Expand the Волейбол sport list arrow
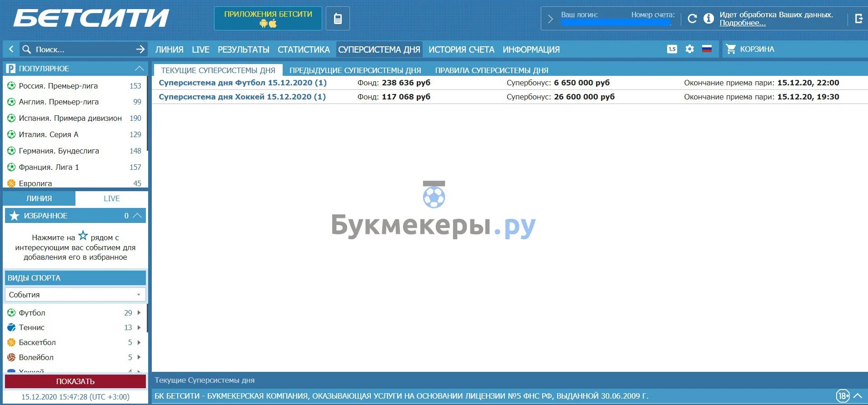Viewport: 868px width, 405px height. (139, 357)
